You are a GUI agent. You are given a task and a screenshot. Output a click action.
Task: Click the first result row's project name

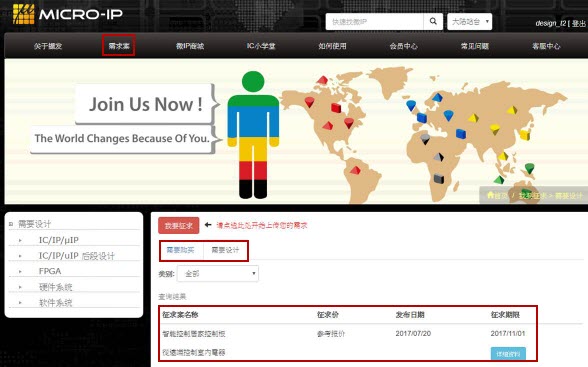click(x=194, y=334)
